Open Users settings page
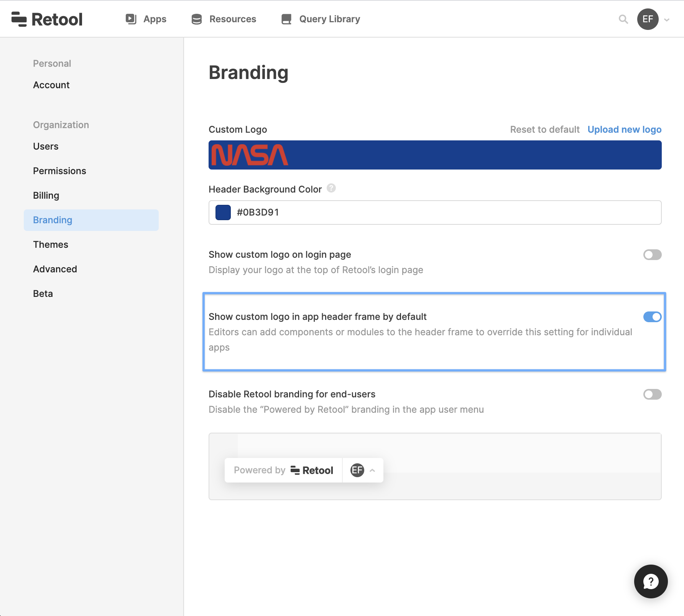The width and height of the screenshot is (684, 616). pos(46,147)
